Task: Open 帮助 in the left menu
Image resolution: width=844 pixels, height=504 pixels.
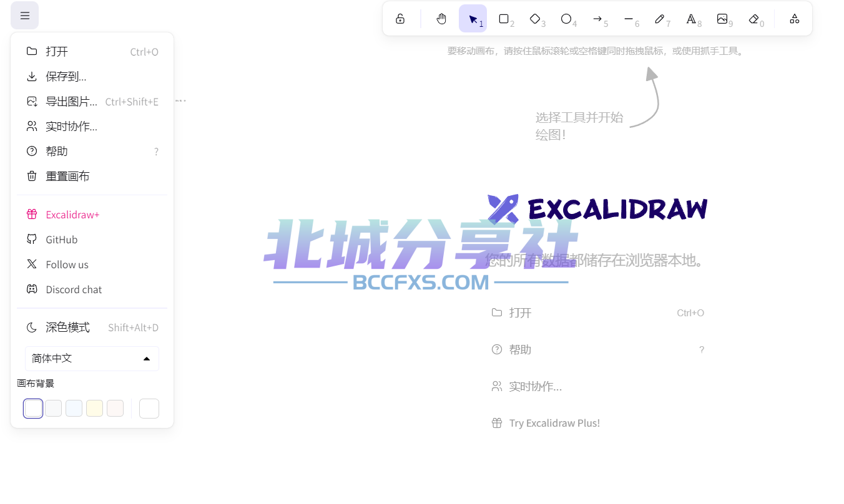Action: point(92,151)
